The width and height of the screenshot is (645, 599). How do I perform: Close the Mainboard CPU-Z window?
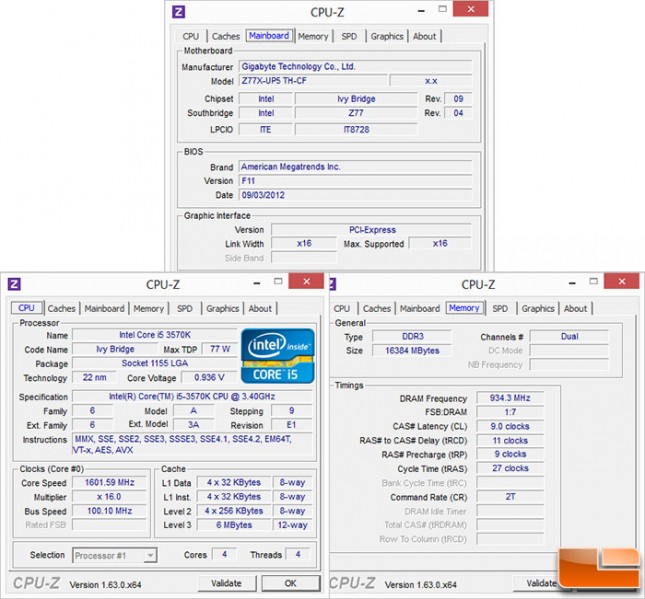471,9
